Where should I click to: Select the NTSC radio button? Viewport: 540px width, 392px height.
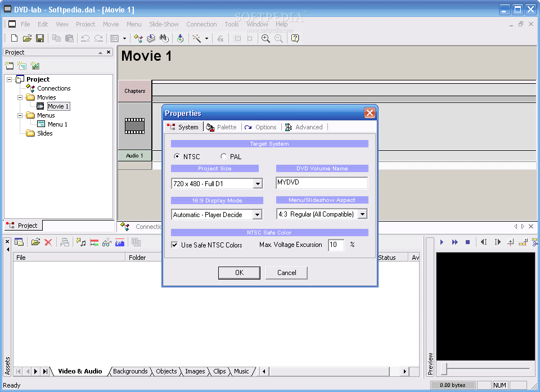177,156
